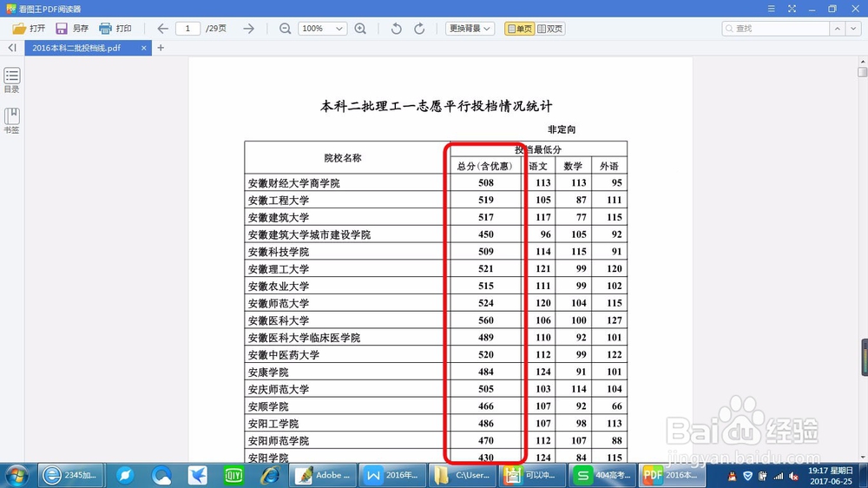
Task: Save a copy using 另存
Action: coord(72,29)
